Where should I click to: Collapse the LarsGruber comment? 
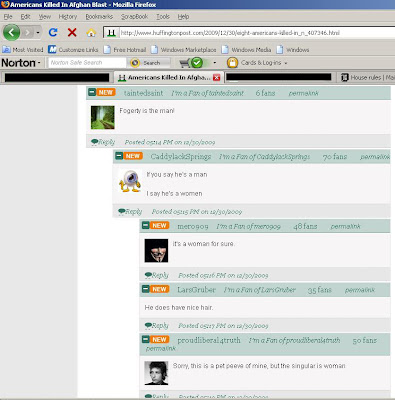click(x=145, y=289)
